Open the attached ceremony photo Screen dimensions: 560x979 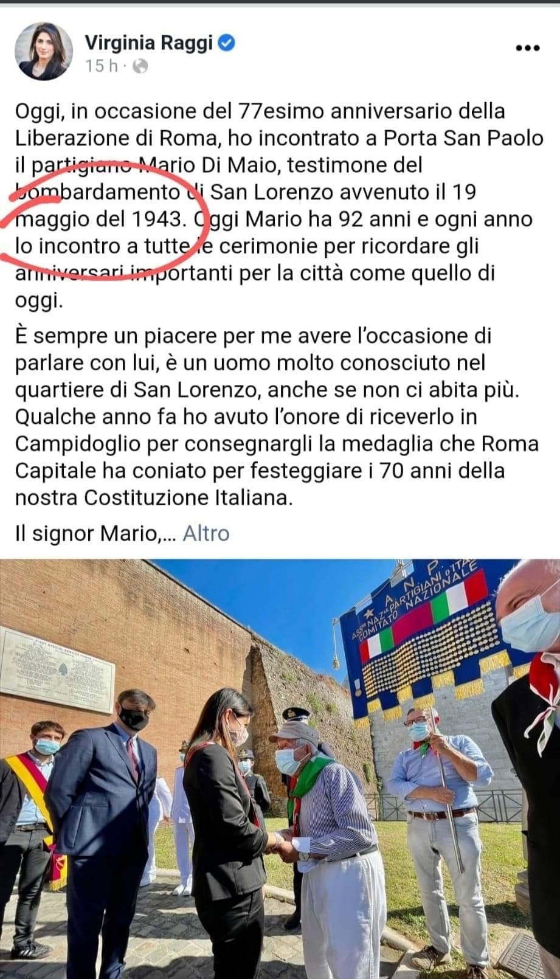280,769
